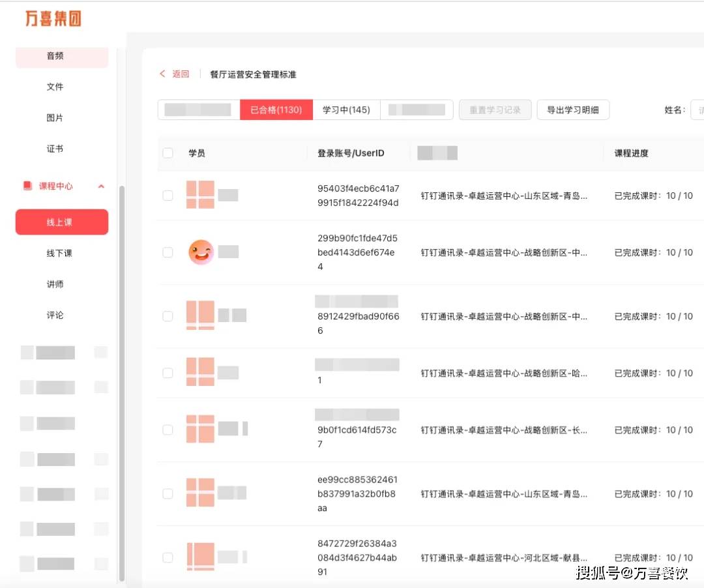Switch to the 学习中(145) tab

(346, 110)
